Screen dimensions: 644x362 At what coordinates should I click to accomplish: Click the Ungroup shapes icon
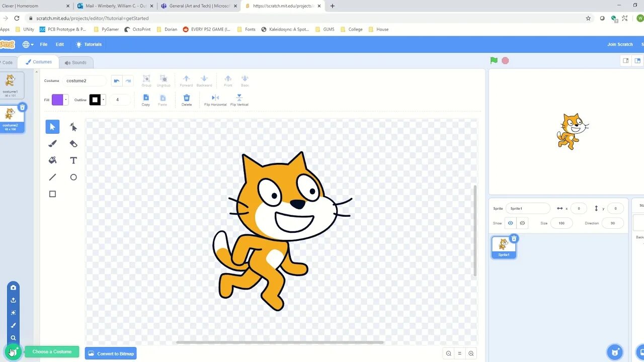164,81
